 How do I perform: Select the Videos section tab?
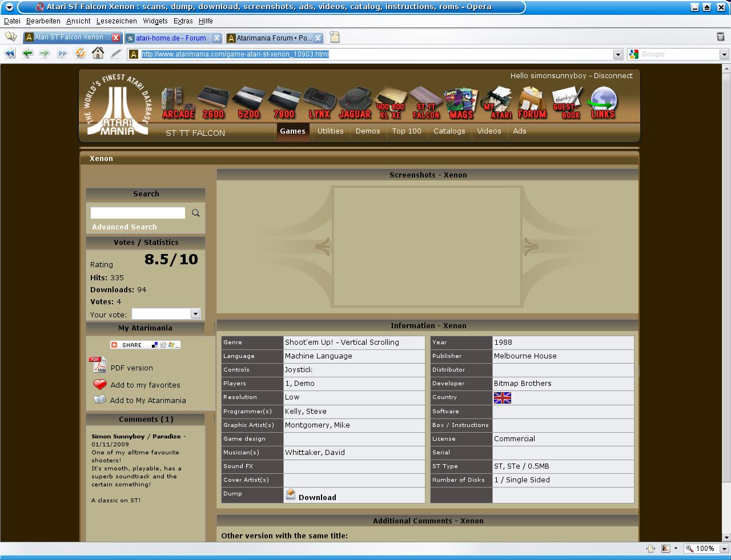click(489, 131)
